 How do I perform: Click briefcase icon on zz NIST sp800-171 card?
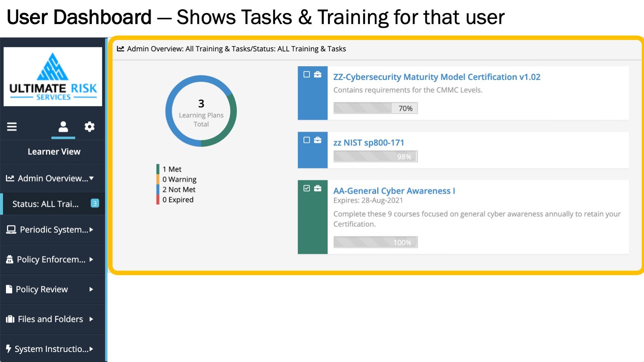(318, 140)
